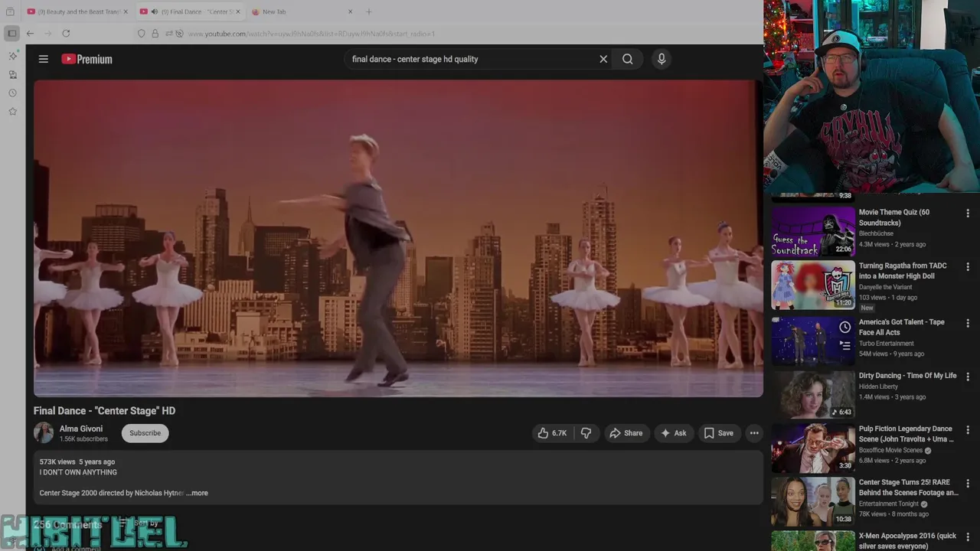Select the Final Dance - Center Stage tab
Viewport: 980px width, 551px height.
point(190,11)
